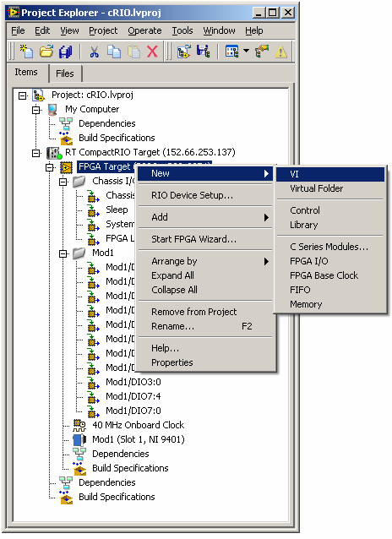
Task: Click Remove from Project entry
Action: pyautogui.click(x=205, y=312)
